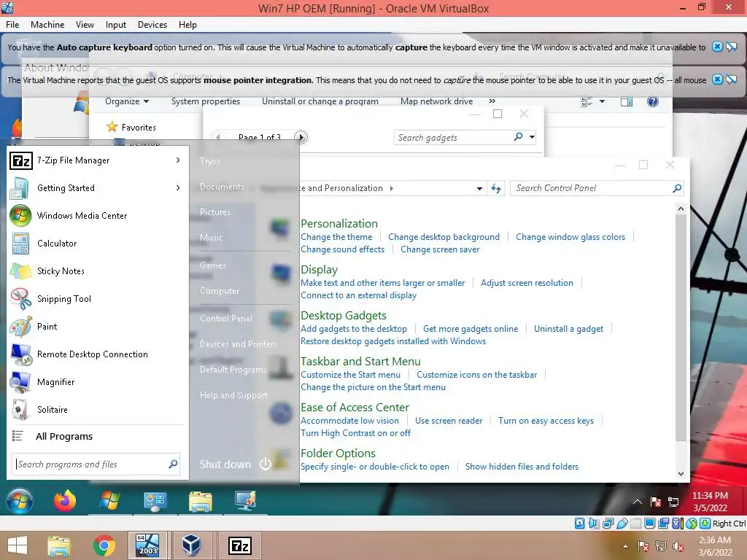Go to next gadgets page
Viewport: 747px width, 560px height.
(301, 137)
